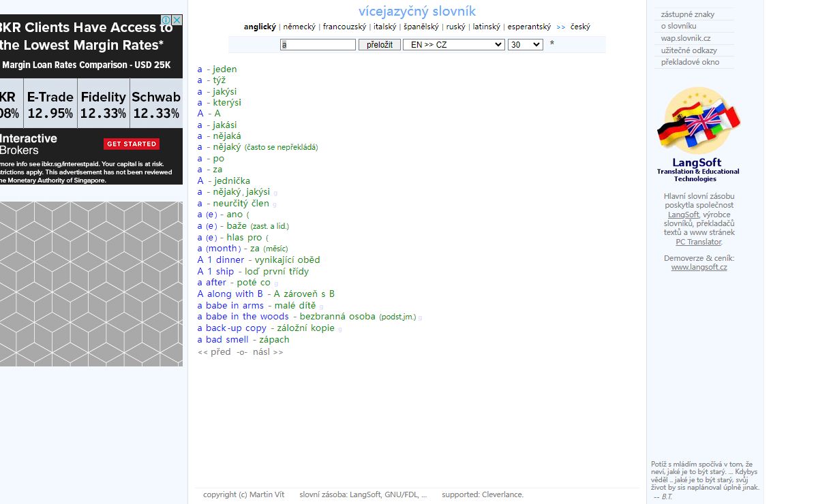The height and width of the screenshot is (504, 818).
Task: Visit the 'www.langsoft.cz' link
Action: 699,267
